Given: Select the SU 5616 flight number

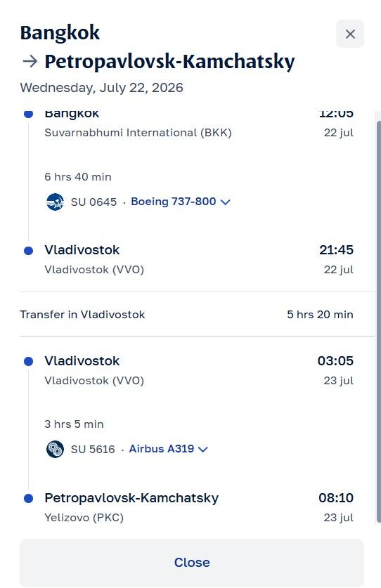Looking at the screenshot, I should click(93, 449).
